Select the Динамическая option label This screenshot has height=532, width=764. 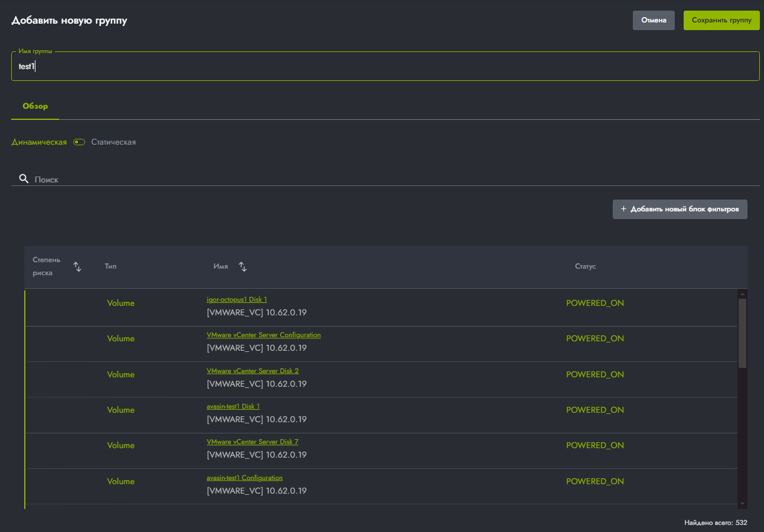(39, 142)
